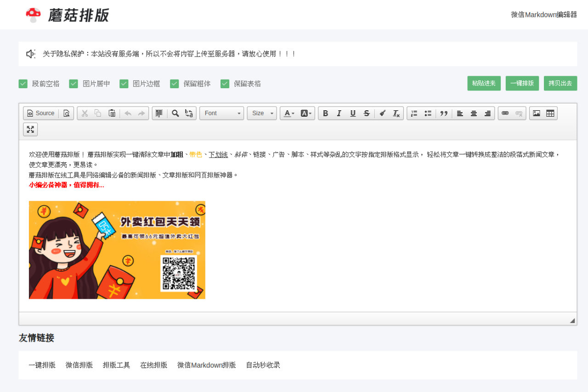The height and width of the screenshot is (392, 588).
Task: Click the Paste clipboard icon
Action: coord(112,113)
